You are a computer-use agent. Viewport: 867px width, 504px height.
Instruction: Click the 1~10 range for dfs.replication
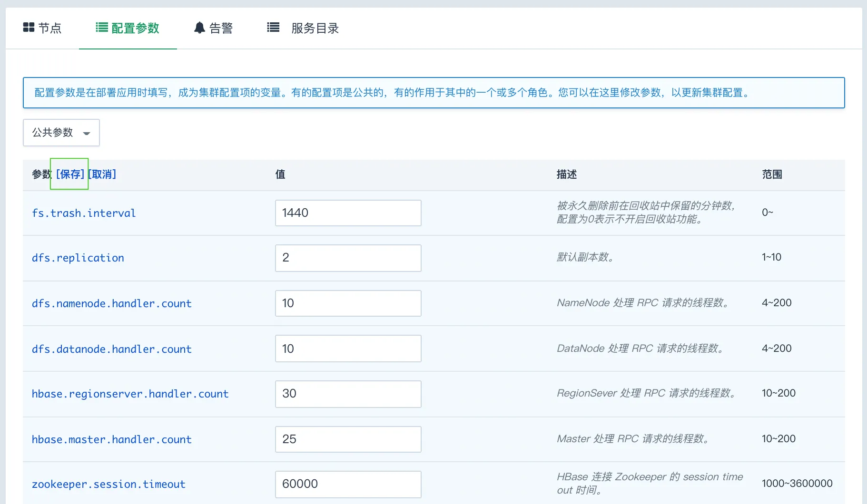771,257
